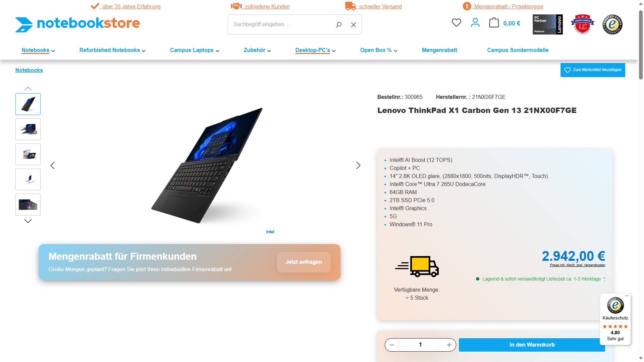This screenshot has height=362, width=644.
Task: Select the second product thumbnail image
Action: (x=28, y=129)
